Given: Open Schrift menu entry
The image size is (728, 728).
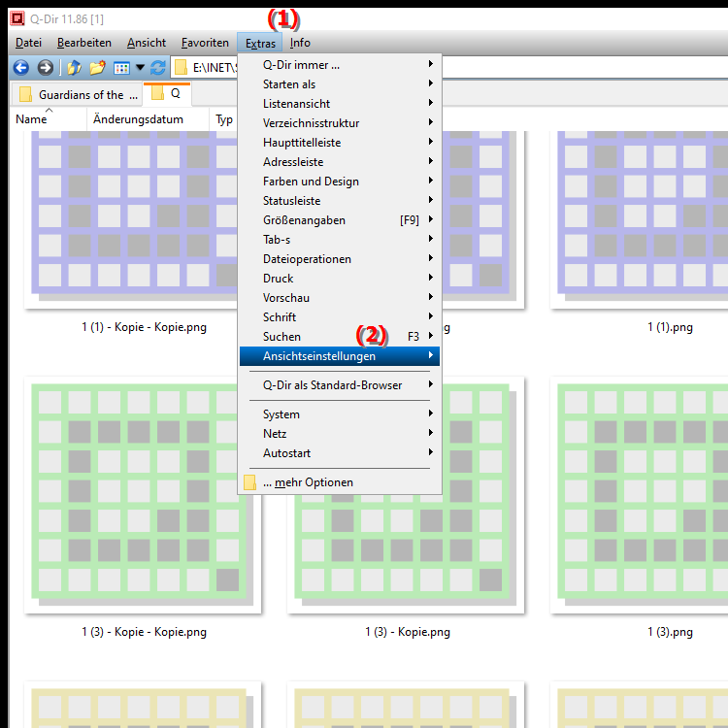Looking at the screenshot, I should tap(340, 317).
